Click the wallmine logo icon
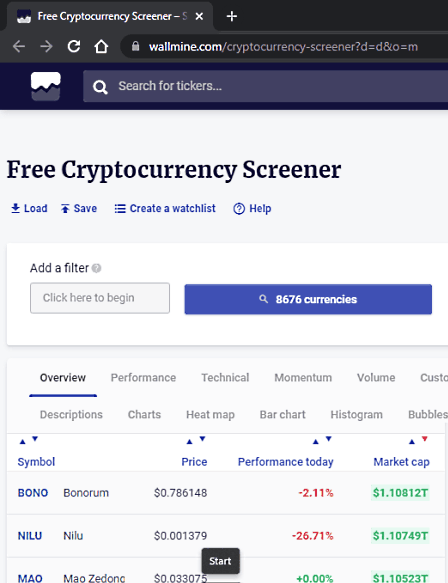 pyautogui.click(x=45, y=86)
